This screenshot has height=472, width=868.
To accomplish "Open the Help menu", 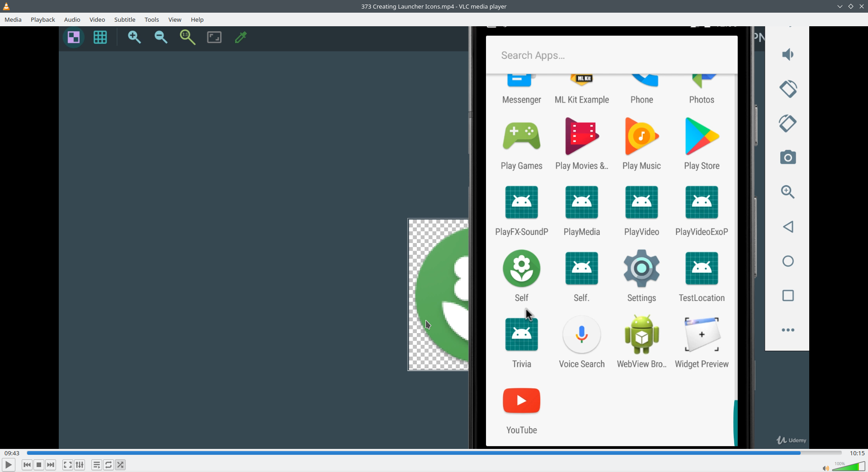I will (197, 19).
